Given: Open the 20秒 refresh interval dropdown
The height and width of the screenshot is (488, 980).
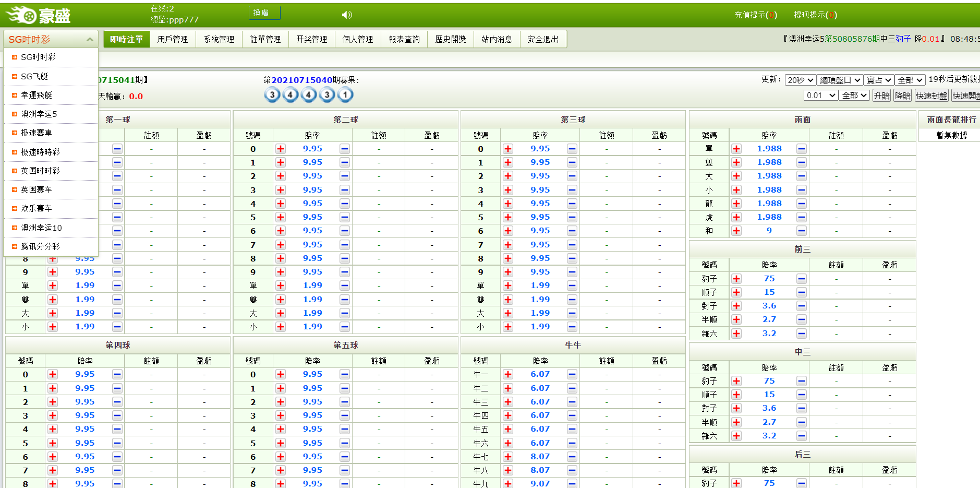Looking at the screenshot, I should [800, 80].
